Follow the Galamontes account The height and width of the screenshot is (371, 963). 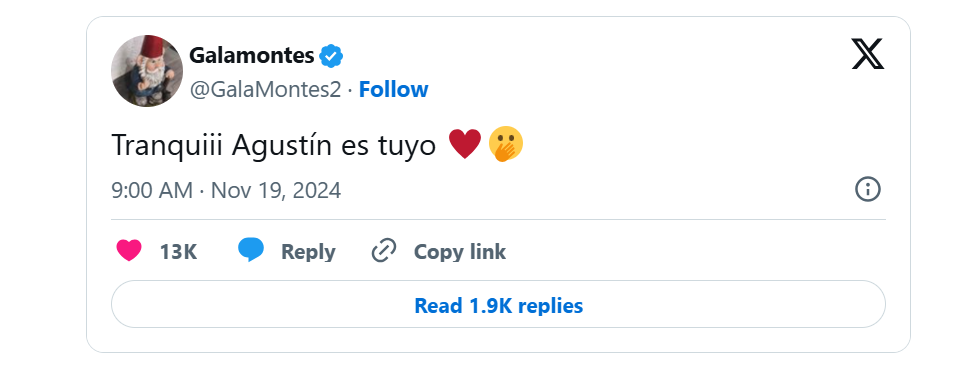(x=394, y=90)
